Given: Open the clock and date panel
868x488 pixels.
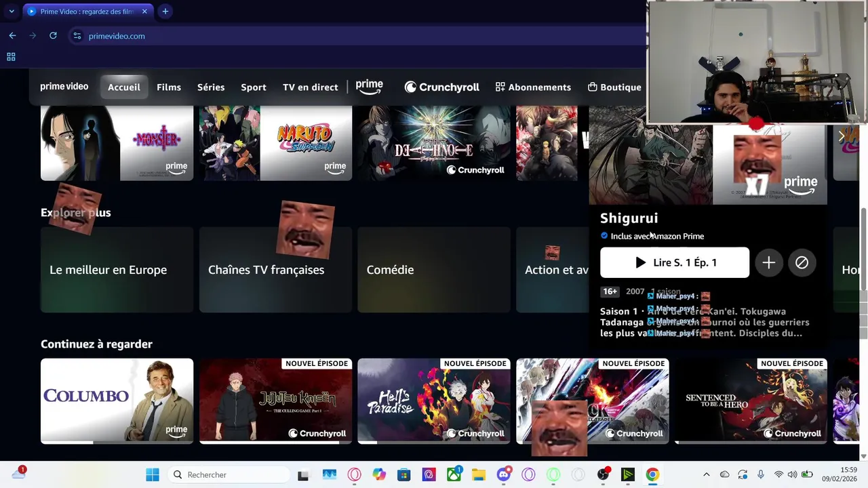Looking at the screenshot, I should point(840,474).
